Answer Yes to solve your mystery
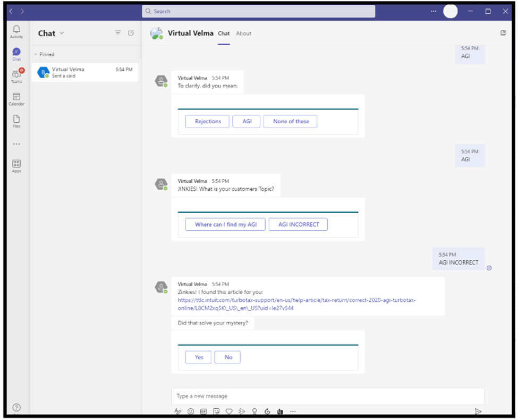Screen dimensions: 518x420 click(x=199, y=357)
